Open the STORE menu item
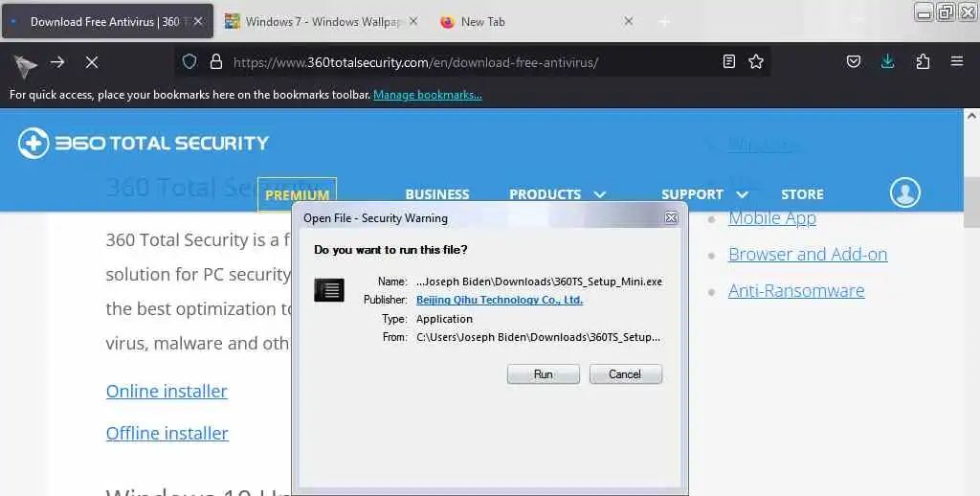The height and width of the screenshot is (496, 980). coord(802,194)
